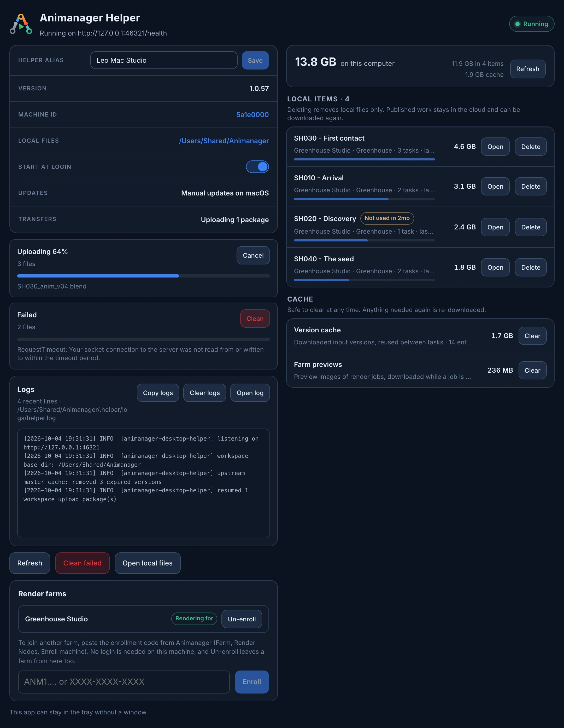Clean the failed 2 files card
This screenshot has height=728, width=564.
click(255, 319)
